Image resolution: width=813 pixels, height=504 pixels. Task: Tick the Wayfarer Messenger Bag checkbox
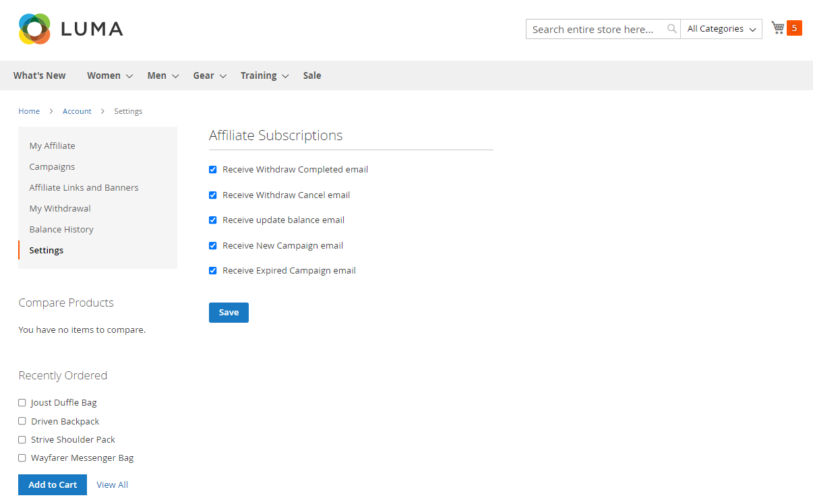[x=22, y=458]
